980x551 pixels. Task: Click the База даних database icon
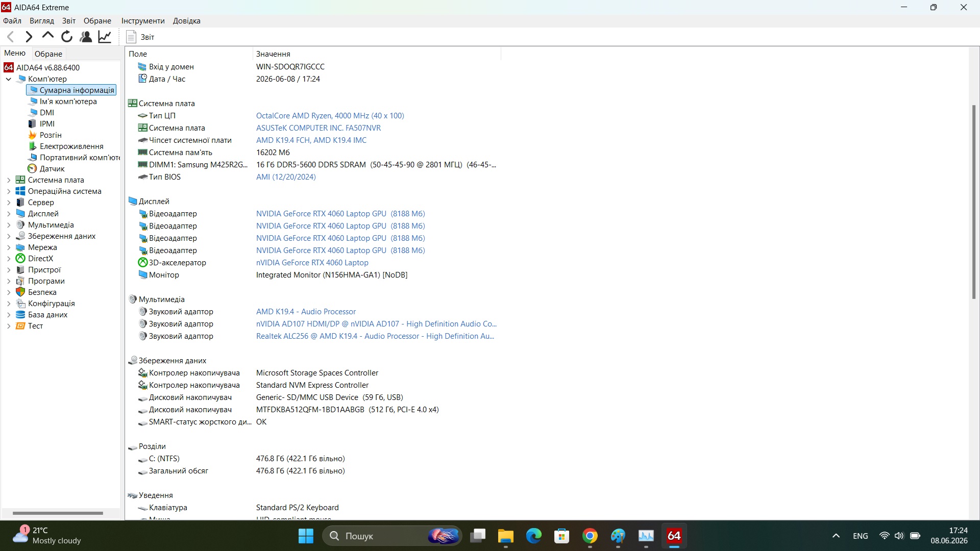(20, 315)
